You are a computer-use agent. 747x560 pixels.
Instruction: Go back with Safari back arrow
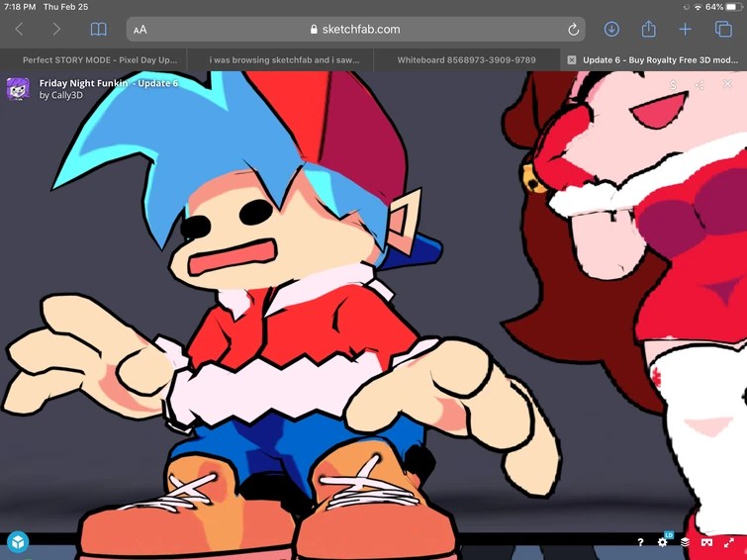[20, 30]
